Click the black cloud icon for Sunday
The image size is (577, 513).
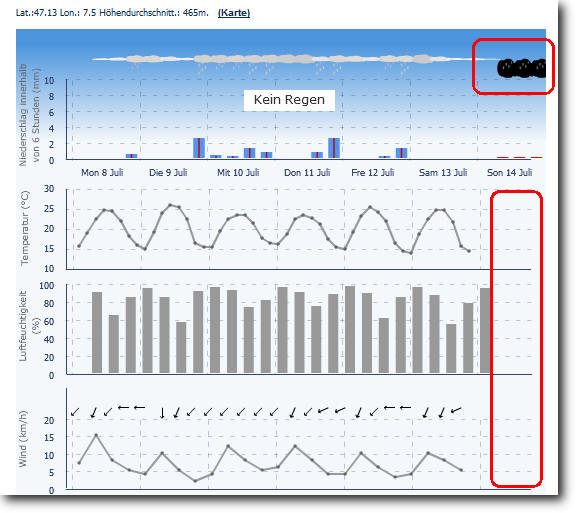(x=521, y=68)
